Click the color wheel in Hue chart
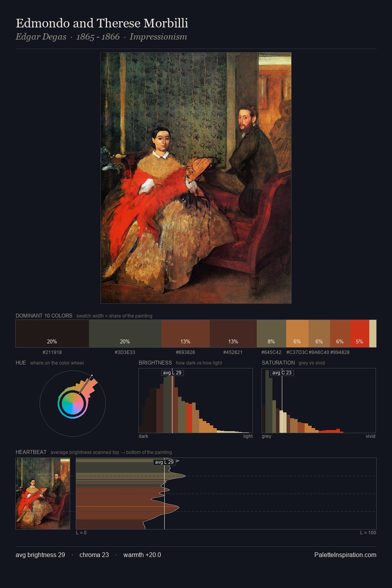This screenshot has width=392, height=588. (73, 403)
